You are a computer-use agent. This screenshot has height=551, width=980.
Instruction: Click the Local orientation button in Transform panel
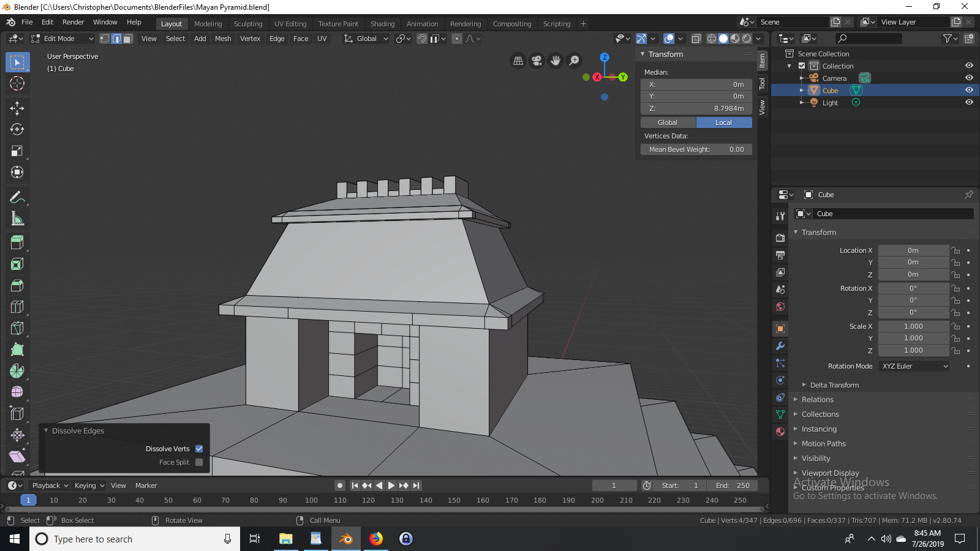click(x=724, y=122)
